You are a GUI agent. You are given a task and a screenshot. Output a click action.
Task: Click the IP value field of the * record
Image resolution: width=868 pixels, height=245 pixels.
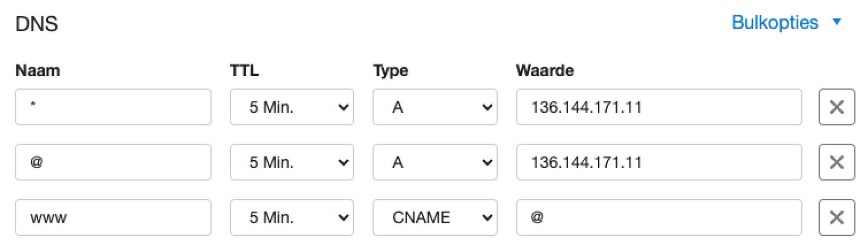[659, 107]
